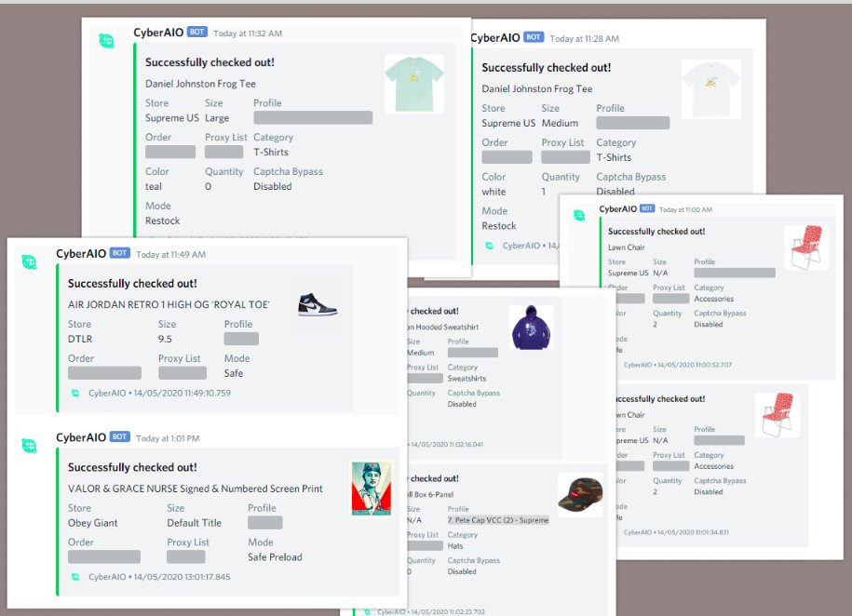
Task: Click 'Sweatshirts' category value
Action: [x=467, y=378]
